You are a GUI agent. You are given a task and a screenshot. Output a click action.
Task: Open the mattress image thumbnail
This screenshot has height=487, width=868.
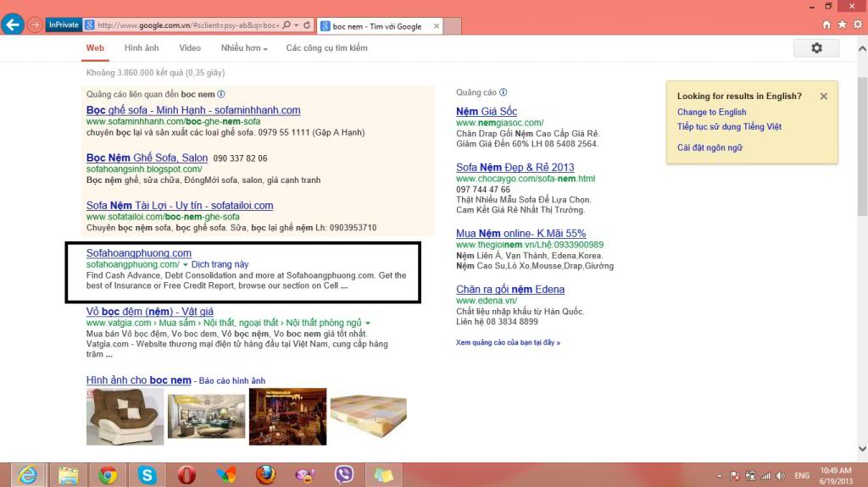coord(369,416)
